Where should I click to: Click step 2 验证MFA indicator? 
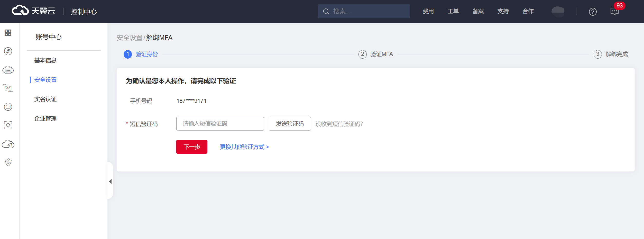pos(376,54)
